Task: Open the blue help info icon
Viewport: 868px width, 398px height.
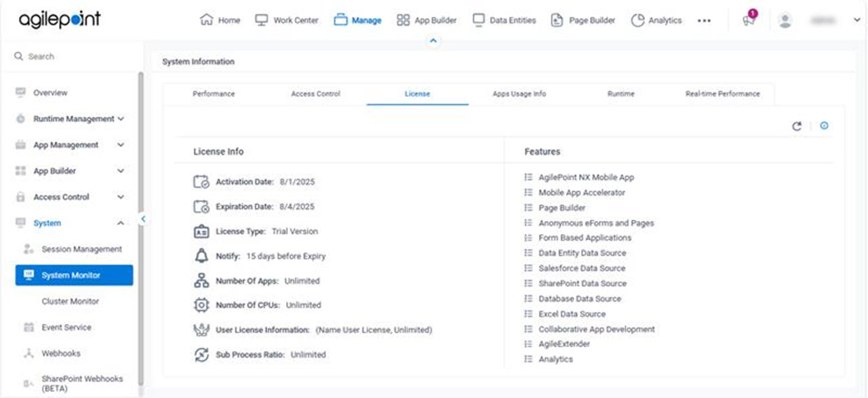Action: click(x=824, y=125)
